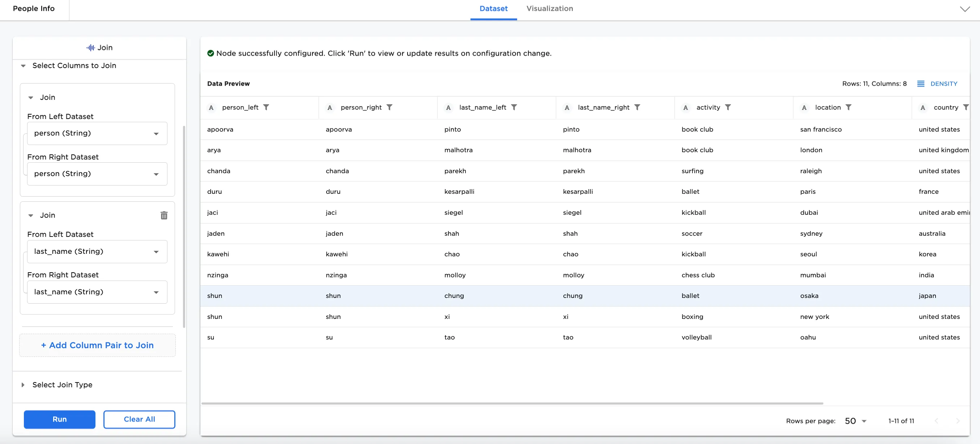
Task: Filter the activity column
Action: pos(729,107)
